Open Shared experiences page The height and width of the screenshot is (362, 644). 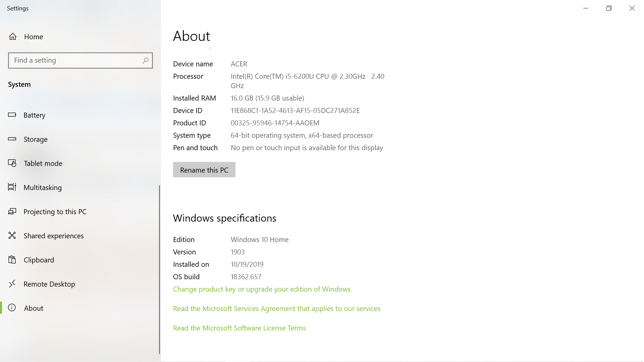80,236
